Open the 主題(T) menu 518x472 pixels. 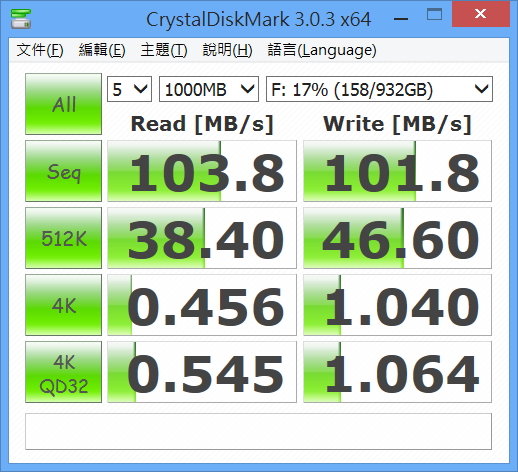coord(164,50)
